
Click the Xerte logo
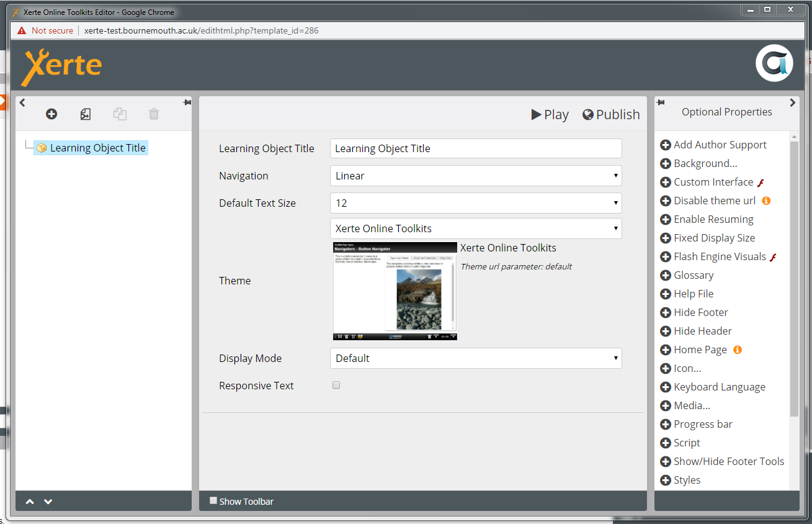tap(61, 66)
